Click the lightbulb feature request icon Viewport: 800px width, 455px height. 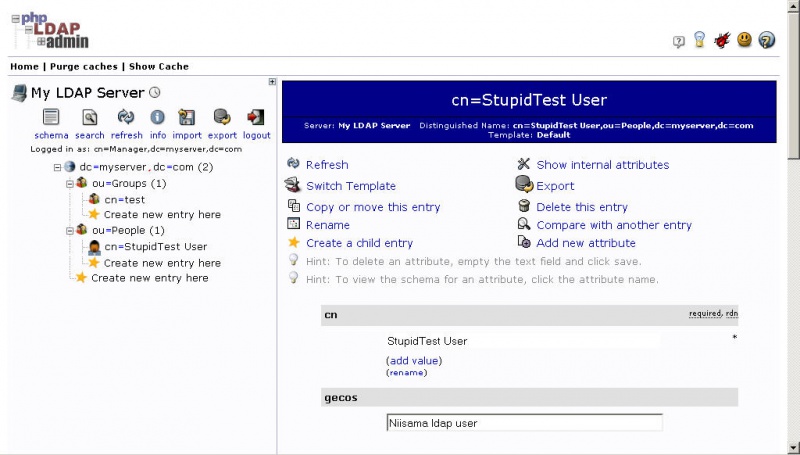coord(699,39)
